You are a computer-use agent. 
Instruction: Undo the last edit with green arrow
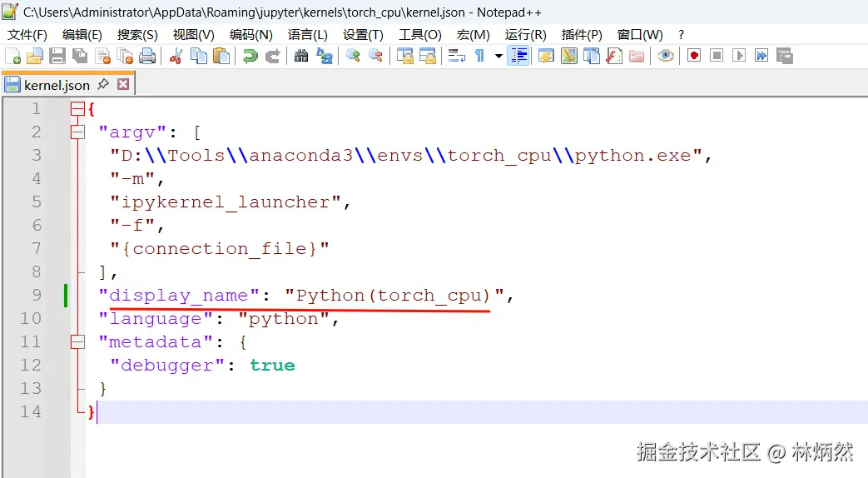[x=250, y=56]
